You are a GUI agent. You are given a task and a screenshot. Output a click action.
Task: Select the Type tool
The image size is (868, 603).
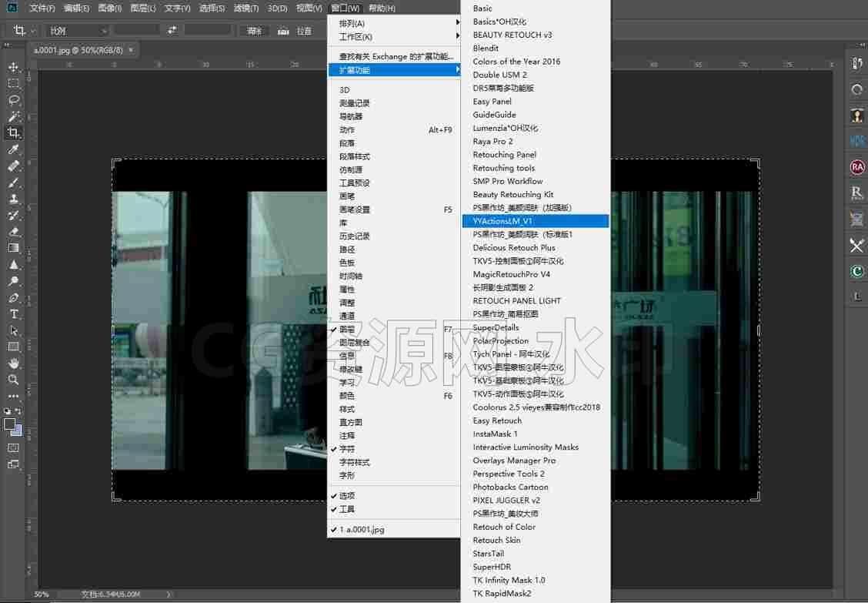(13, 313)
